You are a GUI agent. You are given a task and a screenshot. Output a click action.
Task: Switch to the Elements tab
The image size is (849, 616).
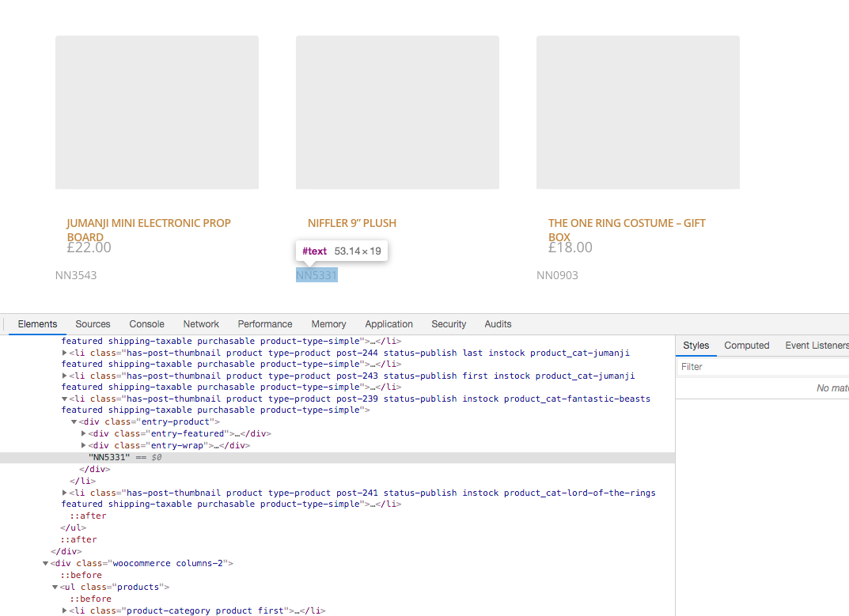click(37, 323)
